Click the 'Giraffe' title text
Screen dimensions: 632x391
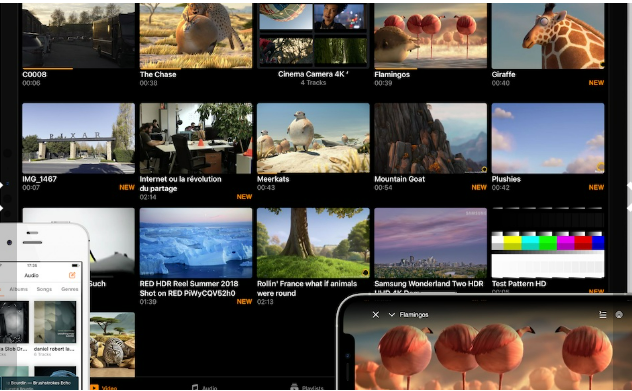pos(503,74)
